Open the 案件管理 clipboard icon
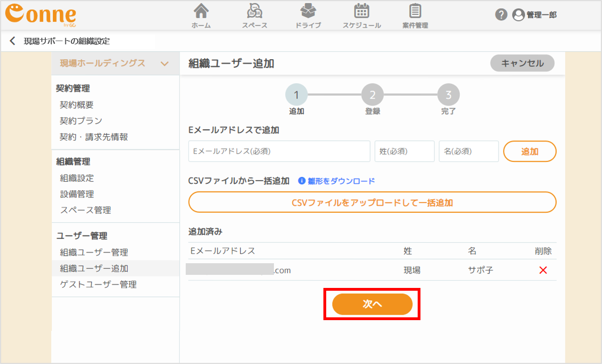The image size is (602, 364). (415, 12)
